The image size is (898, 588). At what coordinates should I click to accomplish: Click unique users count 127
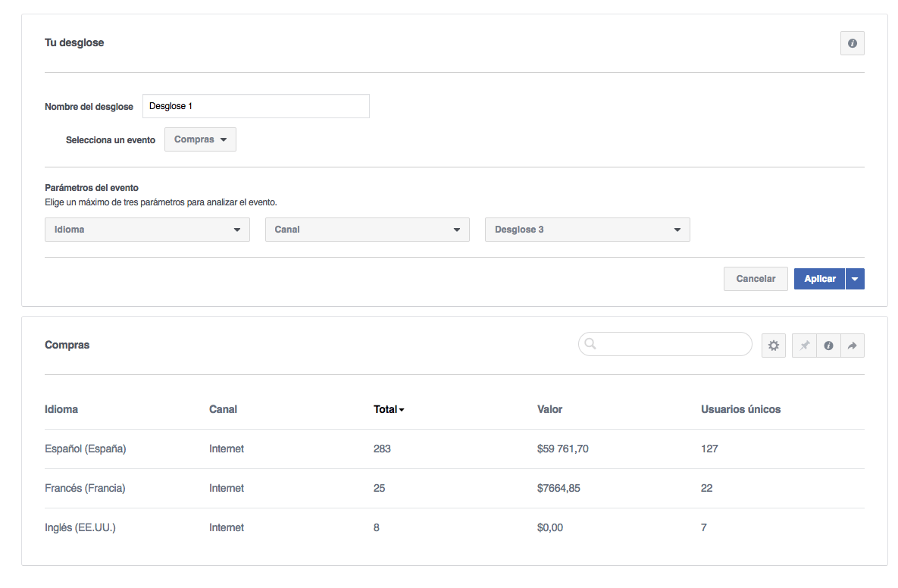point(709,449)
